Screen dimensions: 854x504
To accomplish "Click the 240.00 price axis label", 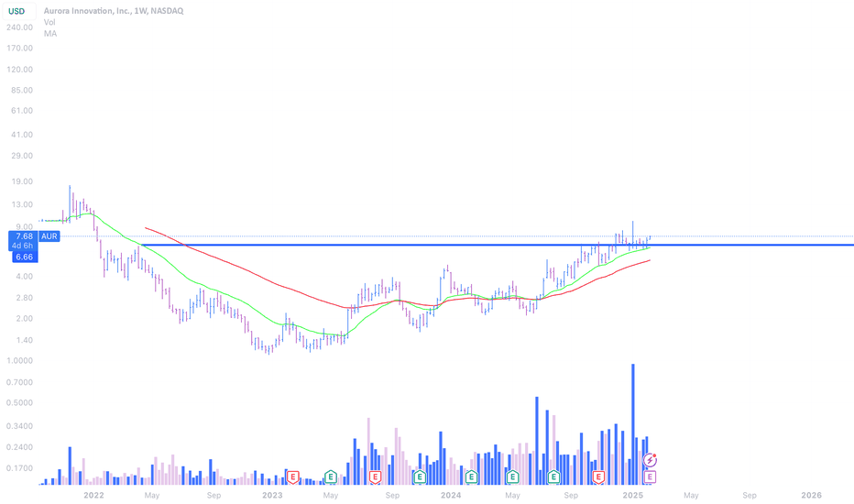I will point(19,27).
